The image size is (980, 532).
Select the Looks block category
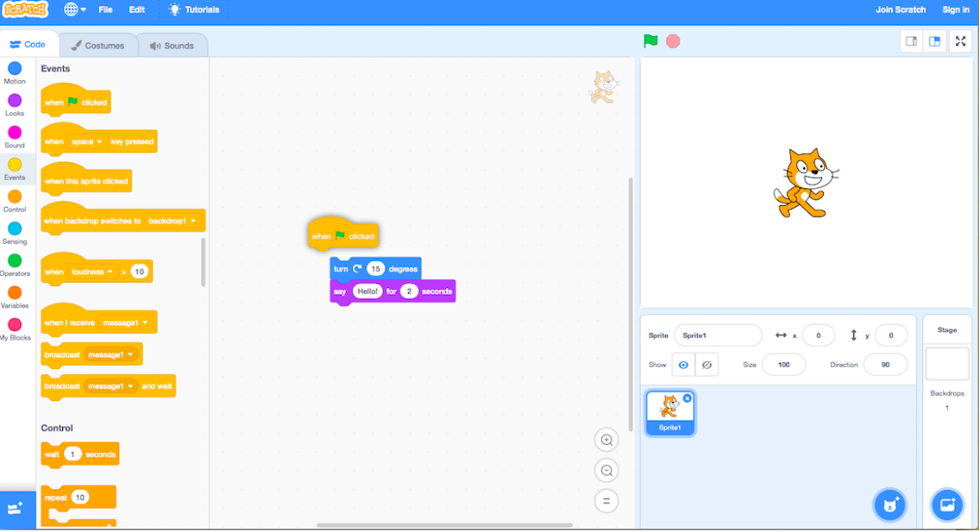[15, 104]
